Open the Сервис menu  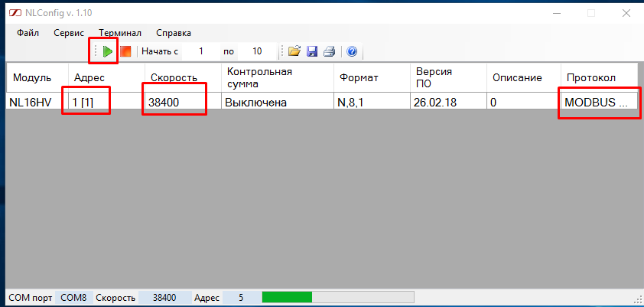click(69, 33)
